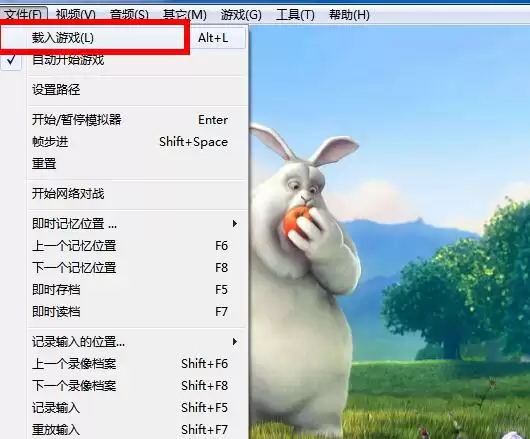530x439 pixels.
Task: Click 重置 to reset the emulator
Action: pyautogui.click(x=123, y=164)
